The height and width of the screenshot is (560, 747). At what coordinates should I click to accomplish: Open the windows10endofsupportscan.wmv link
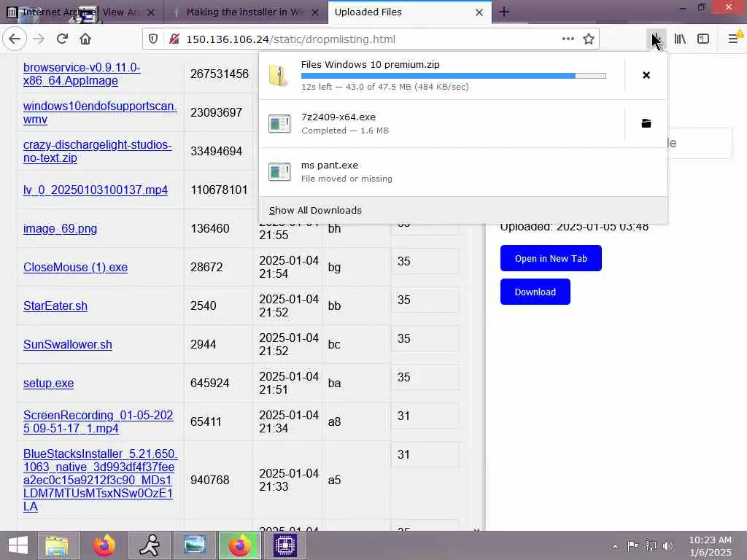tap(99, 112)
